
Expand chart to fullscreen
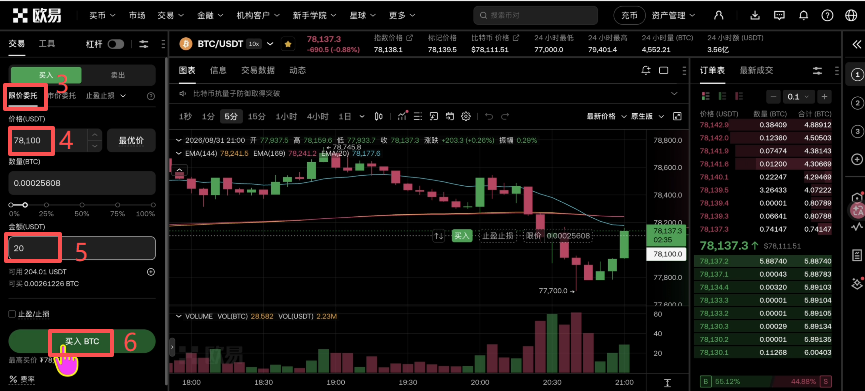click(x=677, y=116)
